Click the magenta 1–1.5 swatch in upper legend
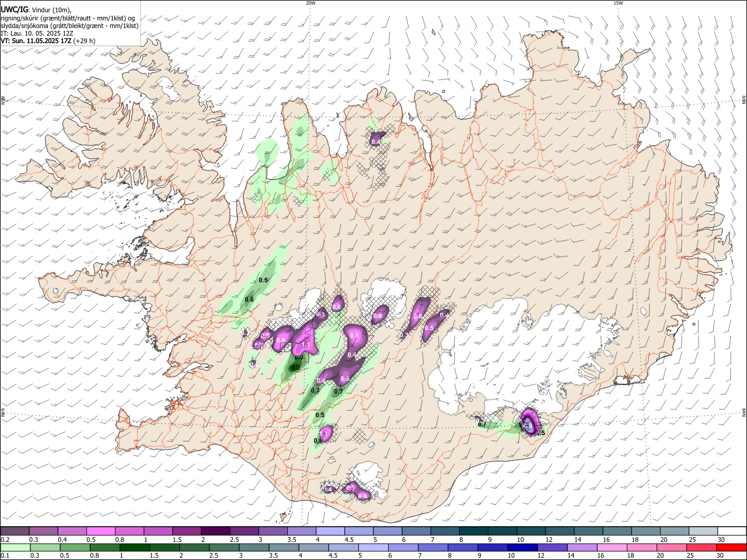The image size is (747, 560). 158,531
